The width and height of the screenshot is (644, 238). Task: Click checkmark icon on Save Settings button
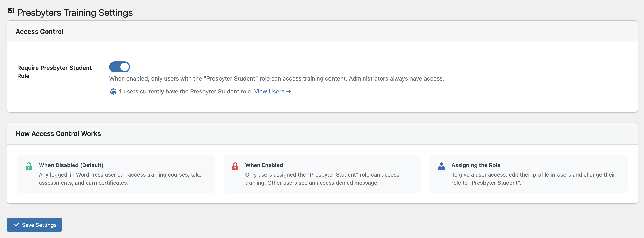tap(17, 224)
